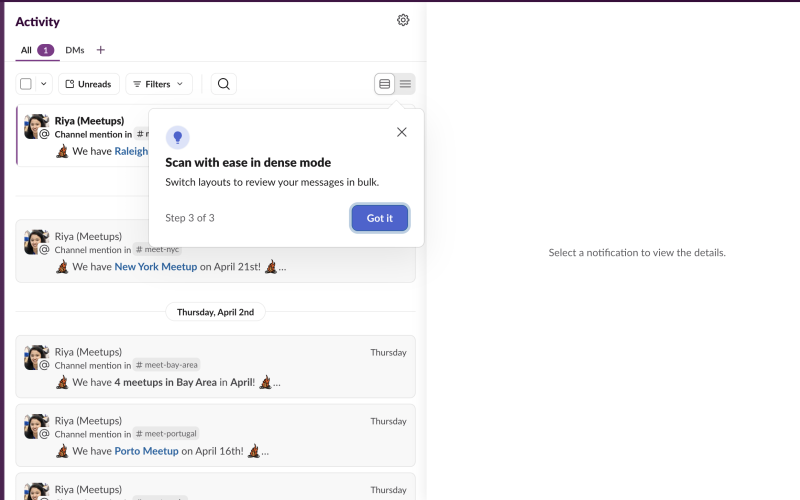Tick the select all notifications checkbox

26,84
